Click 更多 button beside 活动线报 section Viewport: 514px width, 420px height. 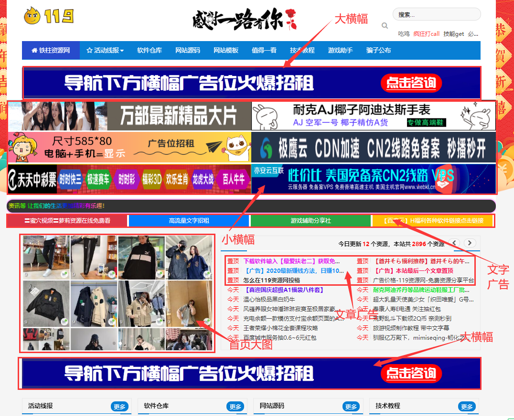click(119, 407)
